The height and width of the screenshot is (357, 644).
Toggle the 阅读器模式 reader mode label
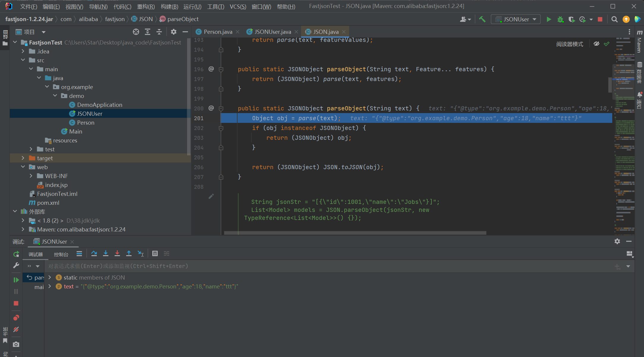[x=569, y=44]
